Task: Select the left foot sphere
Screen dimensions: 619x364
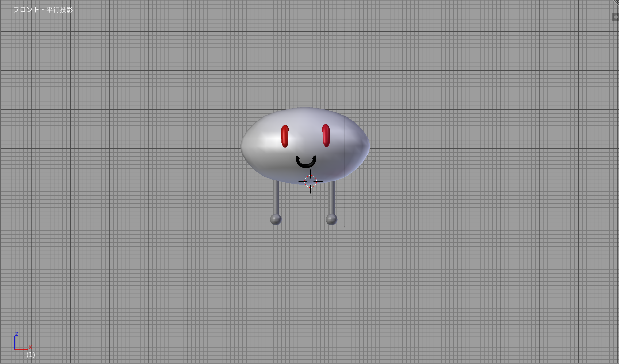Action: coord(276,219)
